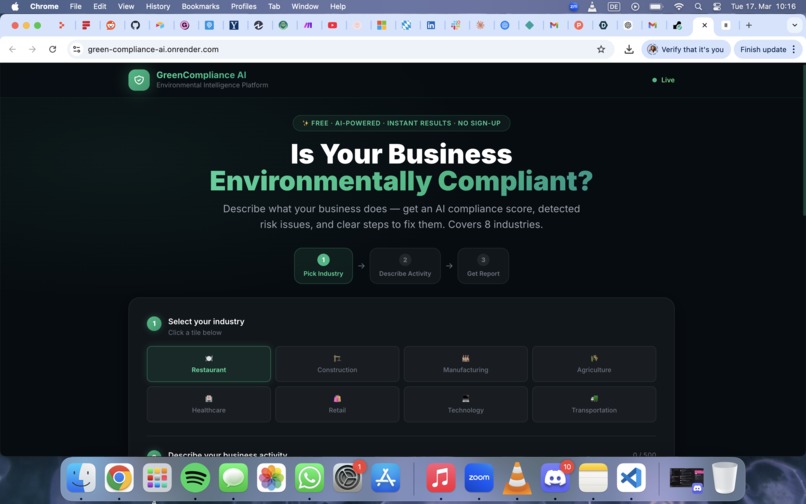The width and height of the screenshot is (806, 504).
Task: Switch to the Slack tab
Action: coord(455,25)
